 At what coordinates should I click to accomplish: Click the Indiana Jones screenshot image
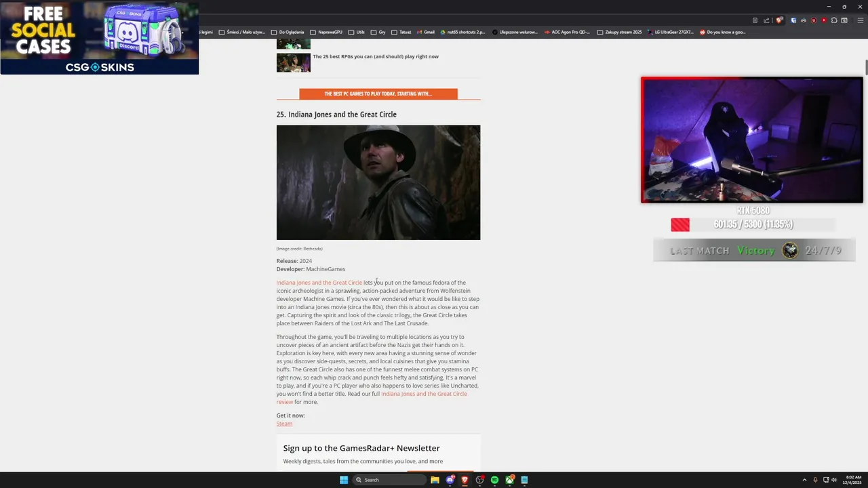[x=378, y=182]
